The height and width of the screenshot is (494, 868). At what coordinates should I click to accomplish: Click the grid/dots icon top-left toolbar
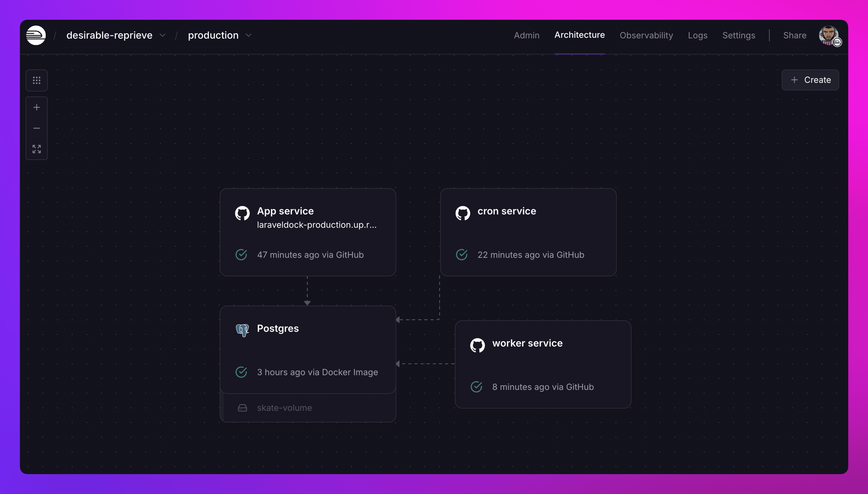coord(36,80)
